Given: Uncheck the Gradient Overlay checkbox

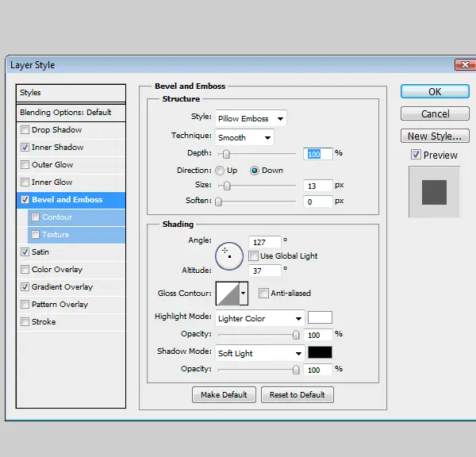Looking at the screenshot, I should pyautogui.click(x=25, y=287).
